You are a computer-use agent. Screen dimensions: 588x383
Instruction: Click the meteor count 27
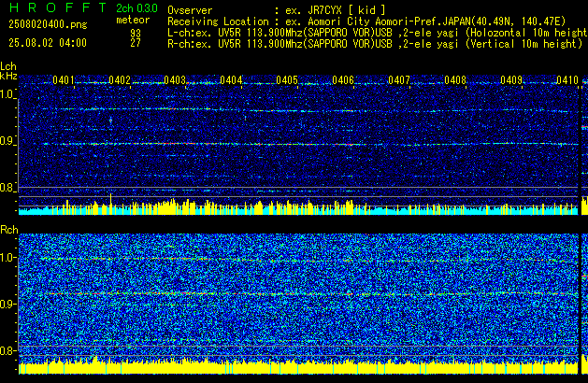(136, 43)
